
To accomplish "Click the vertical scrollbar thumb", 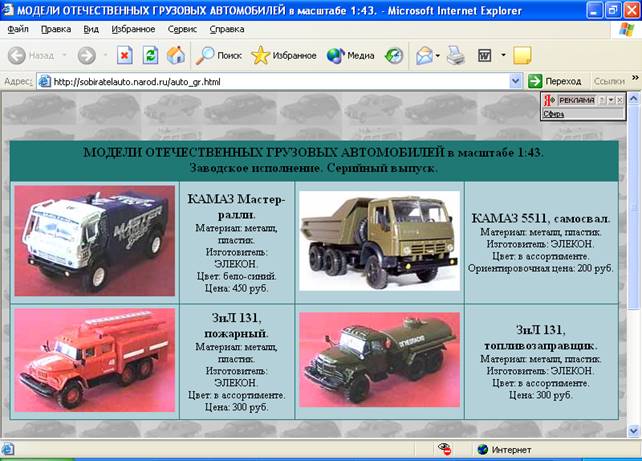I will click(x=634, y=207).
